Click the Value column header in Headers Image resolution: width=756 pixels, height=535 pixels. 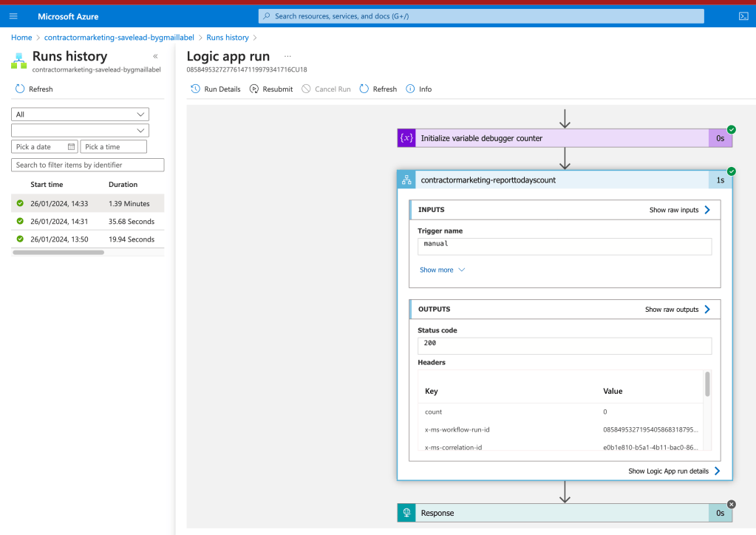[613, 391]
